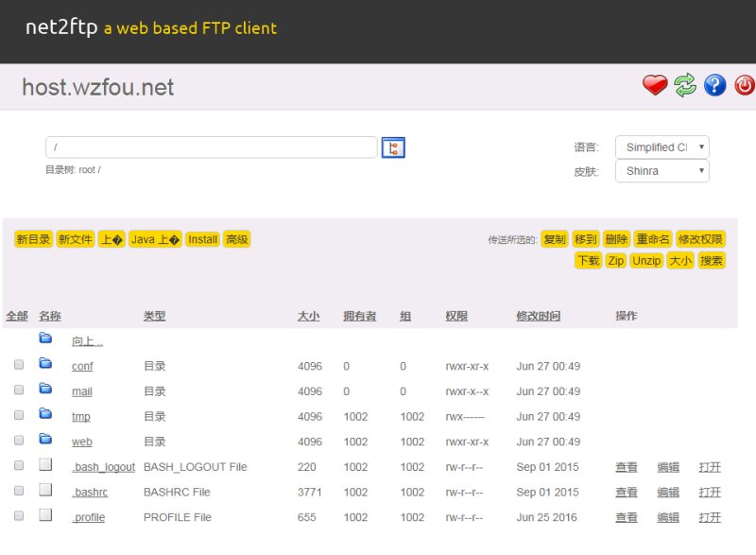Click the 重命名 rename button
This screenshot has width=756, height=555.
click(653, 239)
